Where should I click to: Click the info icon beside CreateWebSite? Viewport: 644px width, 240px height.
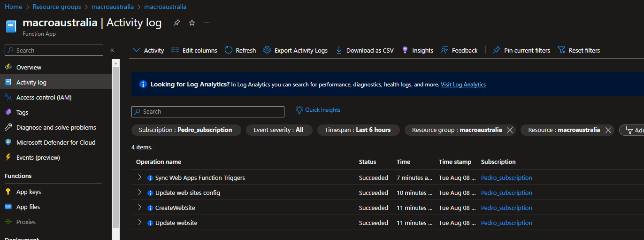(x=150, y=208)
